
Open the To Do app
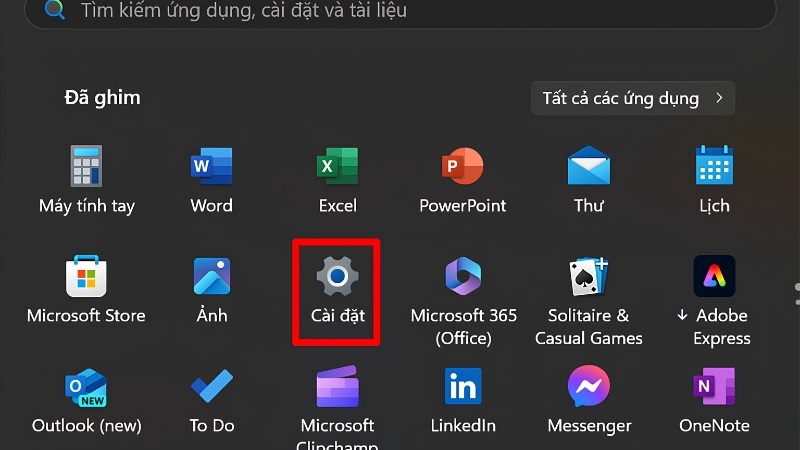pyautogui.click(x=212, y=401)
